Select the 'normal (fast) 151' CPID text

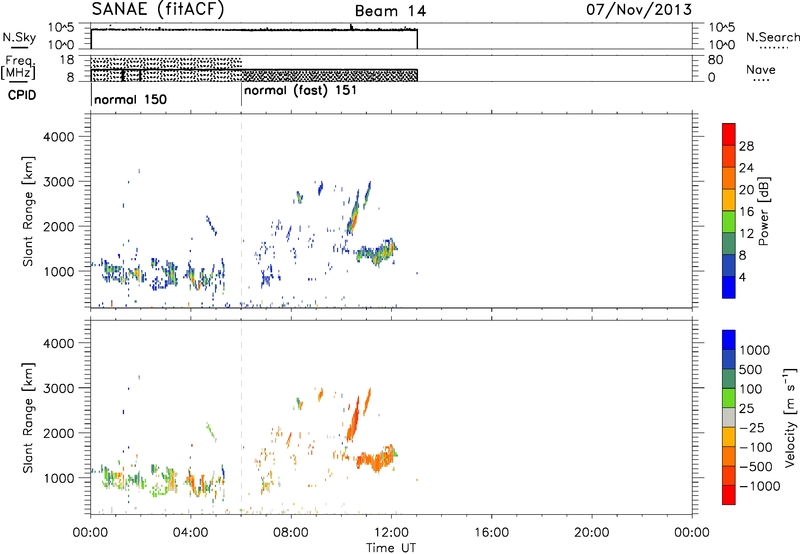pyautogui.click(x=301, y=91)
